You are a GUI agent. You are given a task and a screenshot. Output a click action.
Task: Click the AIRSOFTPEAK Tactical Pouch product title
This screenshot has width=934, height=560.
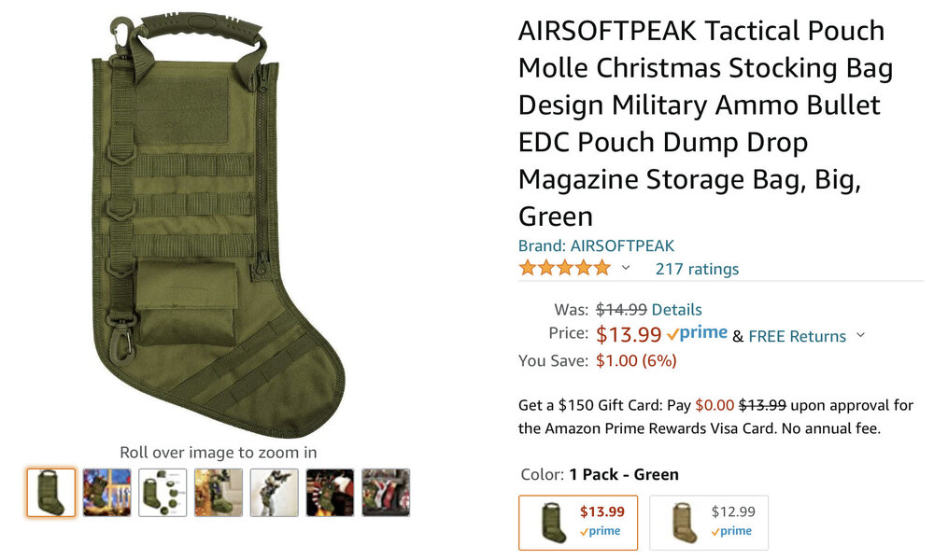click(700, 123)
